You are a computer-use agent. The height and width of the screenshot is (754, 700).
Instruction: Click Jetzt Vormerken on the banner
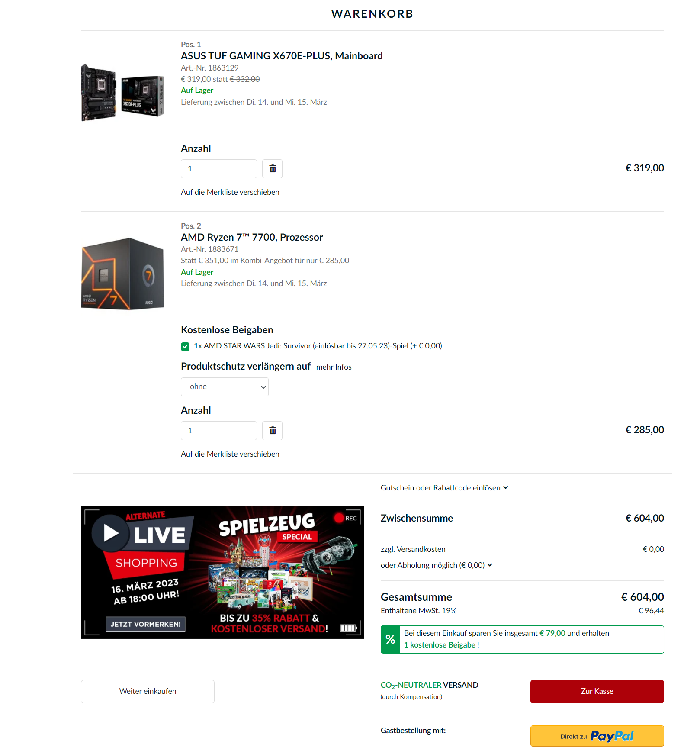[x=145, y=624]
